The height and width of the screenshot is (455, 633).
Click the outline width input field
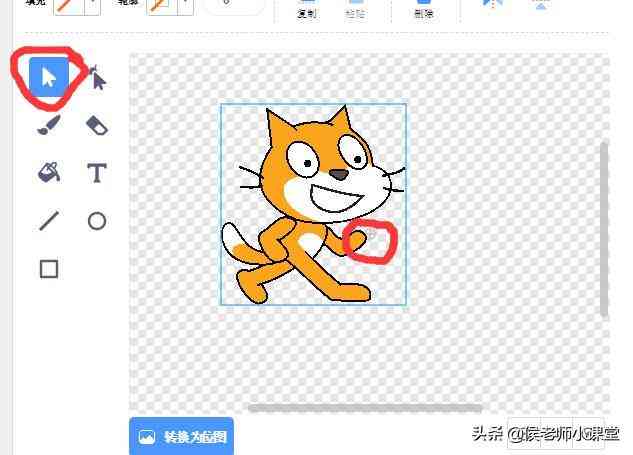coord(234,6)
